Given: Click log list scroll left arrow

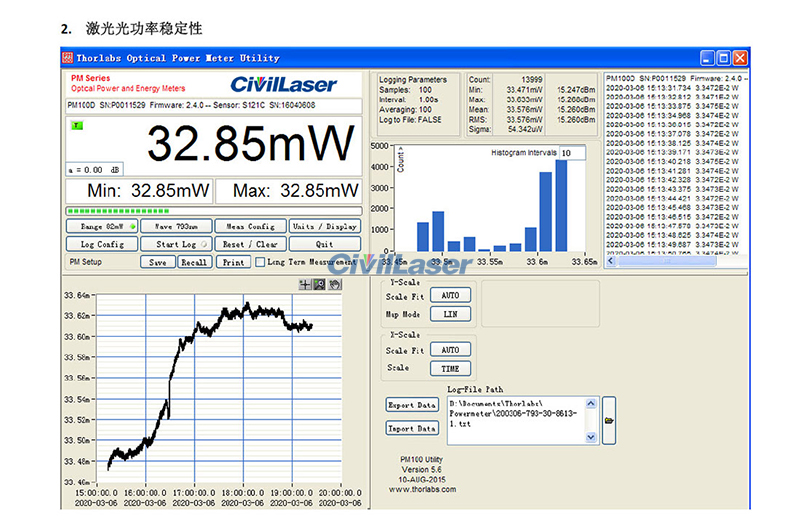Looking at the screenshot, I should (611, 261).
